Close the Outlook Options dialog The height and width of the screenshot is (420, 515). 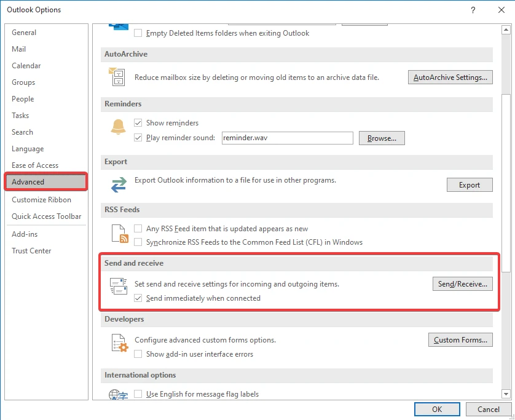(x=501, y=10)
